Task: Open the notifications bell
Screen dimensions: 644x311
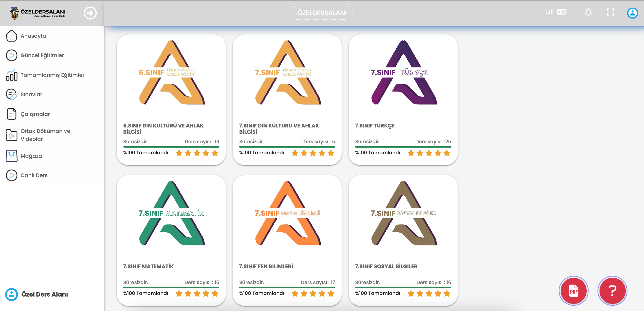Action: coord(588,12)
